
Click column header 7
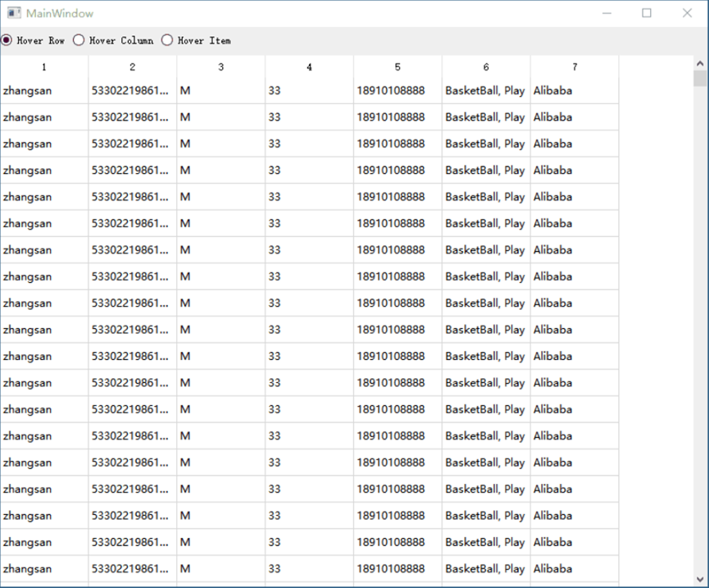[575, 67]
